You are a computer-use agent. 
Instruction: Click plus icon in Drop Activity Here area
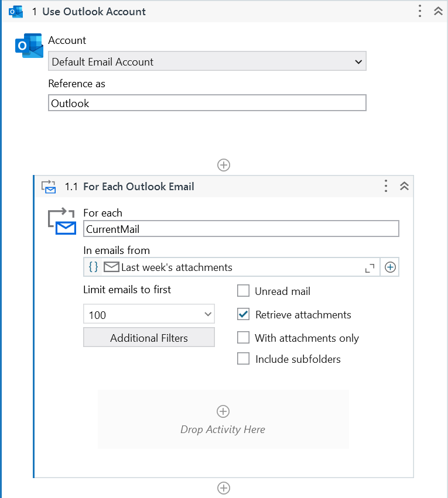[x=223, y=411]
